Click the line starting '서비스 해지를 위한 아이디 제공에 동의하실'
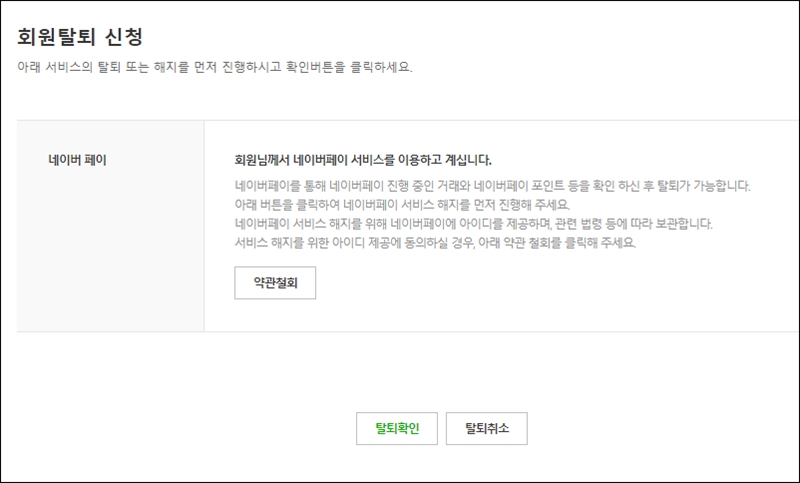800x483 pixels. click(x=435, y=243)
